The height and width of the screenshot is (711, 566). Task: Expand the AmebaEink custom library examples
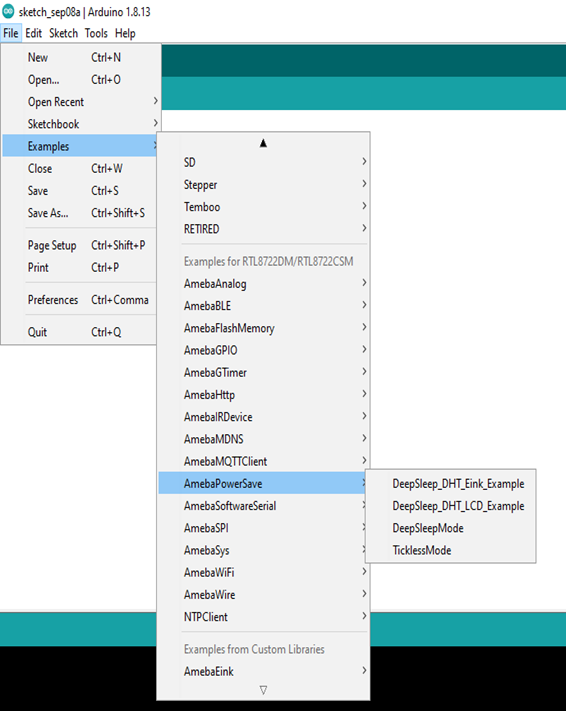(263, 671)
